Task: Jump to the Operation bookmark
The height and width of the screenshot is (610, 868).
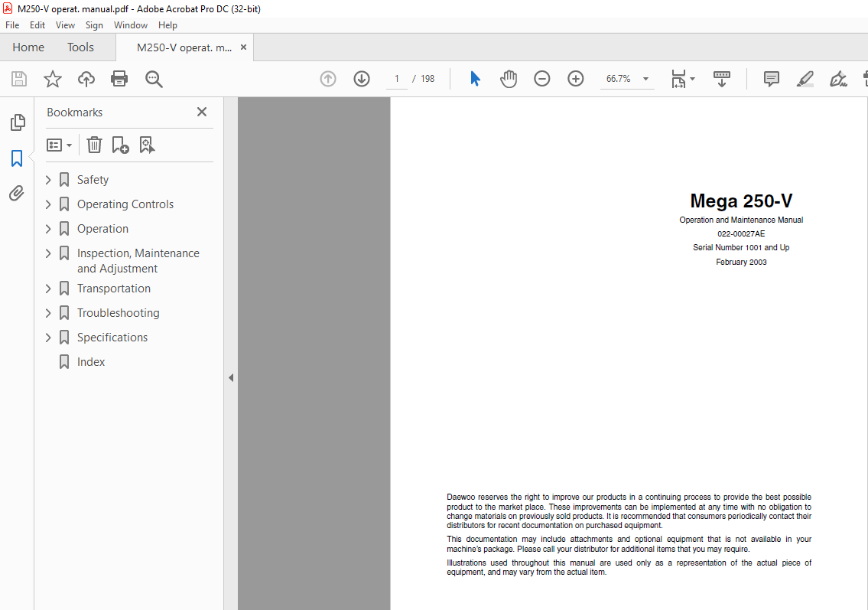Action: [102, 228]
